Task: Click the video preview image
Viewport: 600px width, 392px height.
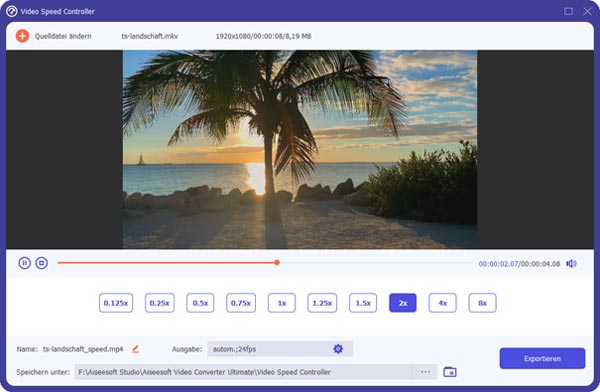Action: click(300, 149)
